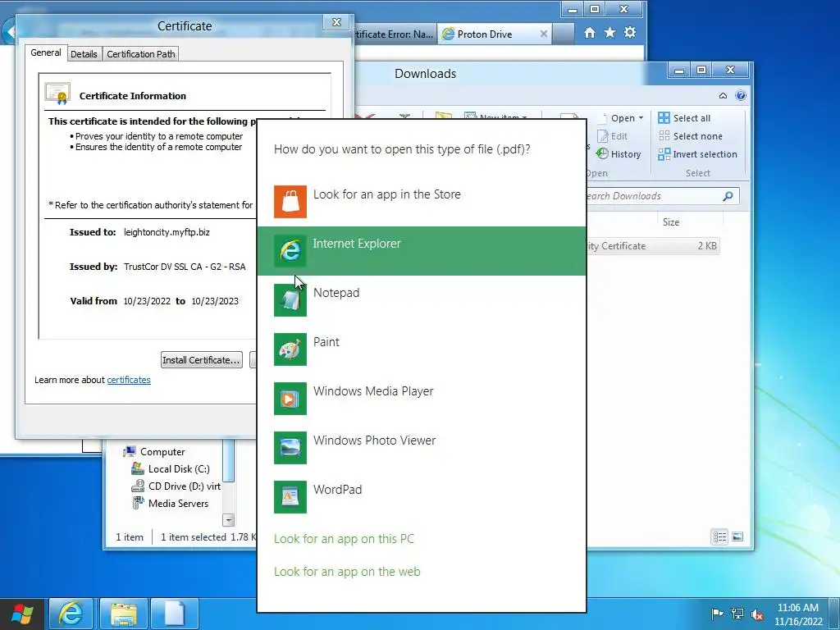The width and height of the screenshot is (840, 630).
Task: Switch to details view in Downloads
Action: point(719,536)
